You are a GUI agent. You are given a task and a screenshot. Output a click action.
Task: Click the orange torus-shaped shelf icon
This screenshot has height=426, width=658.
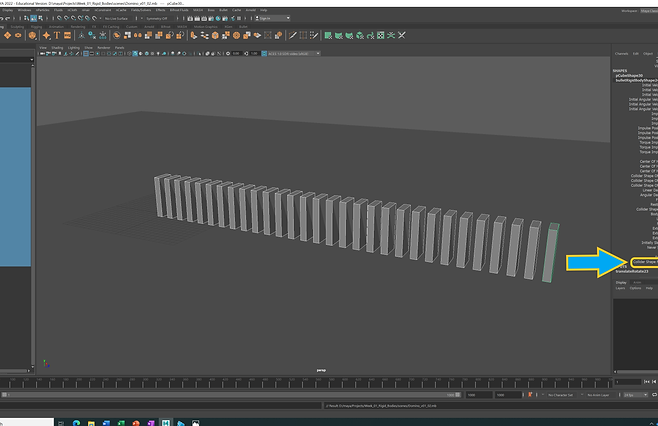click(x=18, y=36)
